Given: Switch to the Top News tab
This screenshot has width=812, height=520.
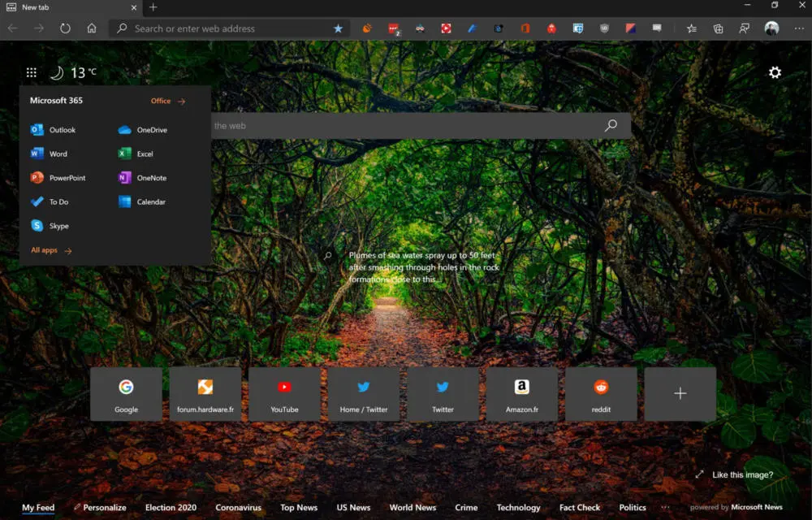Looking at the screenshot, I should (299, 508).
